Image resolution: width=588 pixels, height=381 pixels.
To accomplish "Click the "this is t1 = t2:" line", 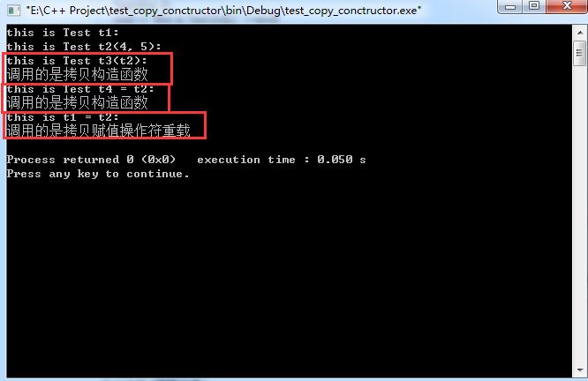I will pos(63,117).
